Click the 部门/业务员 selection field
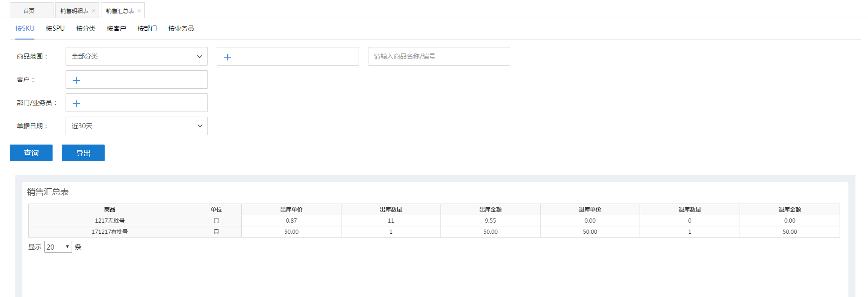Image resolution: width=868 pixels, height=297 pixels. coord(137,103)
